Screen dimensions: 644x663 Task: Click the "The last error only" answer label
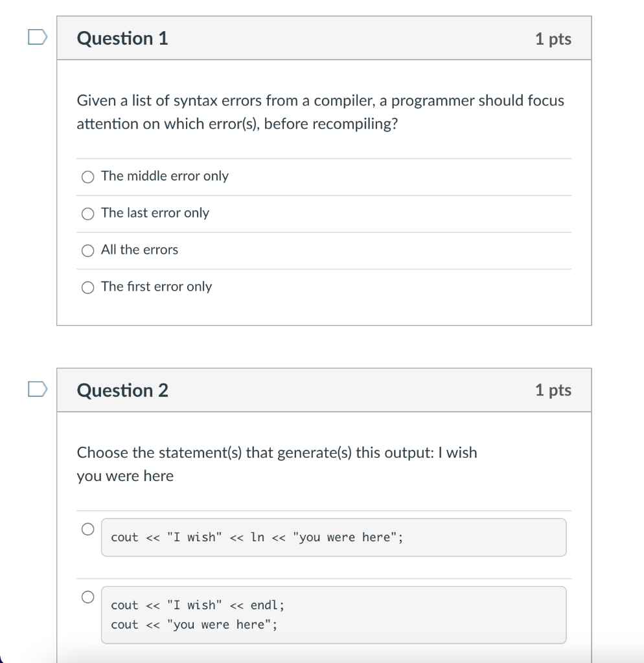(x=155, y=213)
